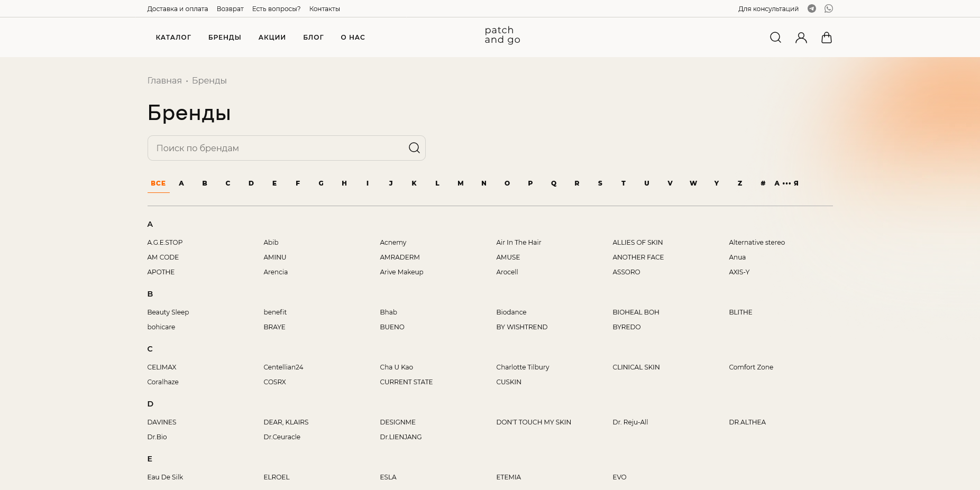This screenshot has height=490, width=980.
Task: Submit brand search with magnifier icon
Action: (414, 148)
